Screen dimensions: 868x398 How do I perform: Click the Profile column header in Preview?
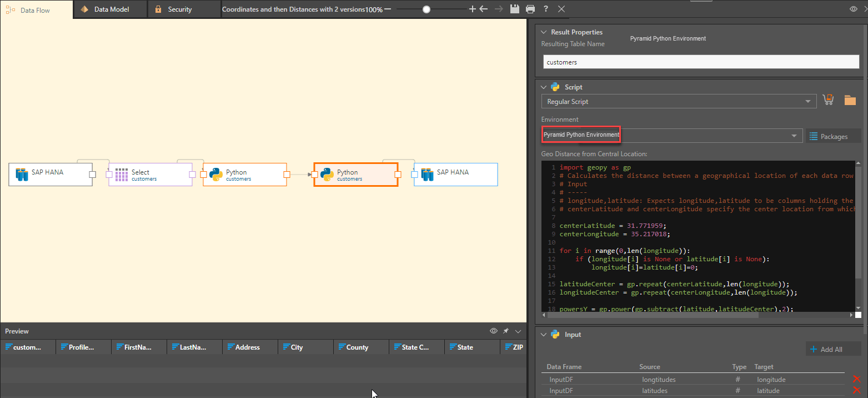[83, 347]
